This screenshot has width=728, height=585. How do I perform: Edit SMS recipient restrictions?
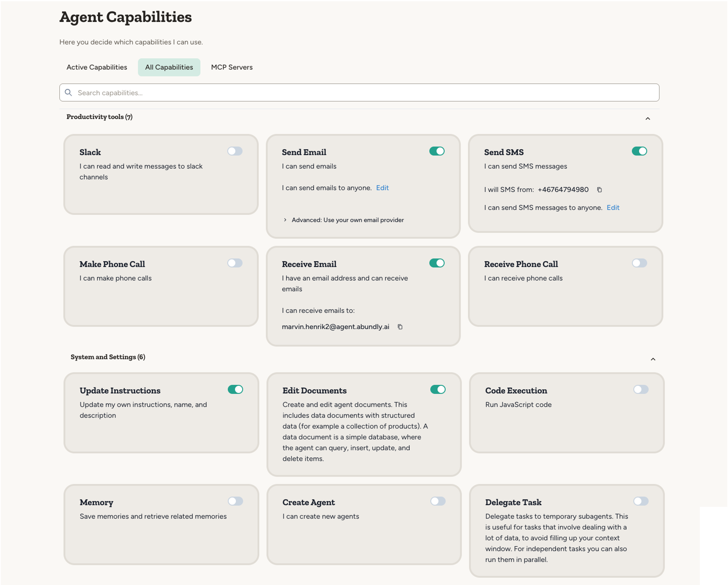tap(613, 207)
